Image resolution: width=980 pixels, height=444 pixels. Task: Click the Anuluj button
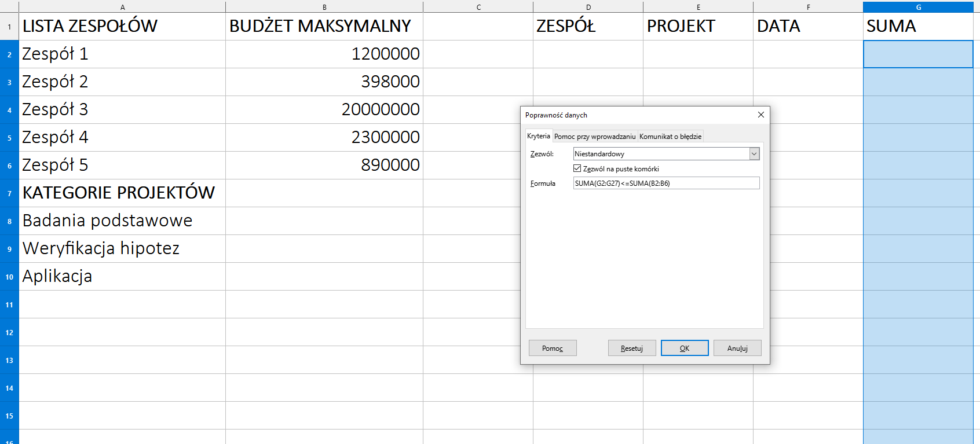[737, 348]
